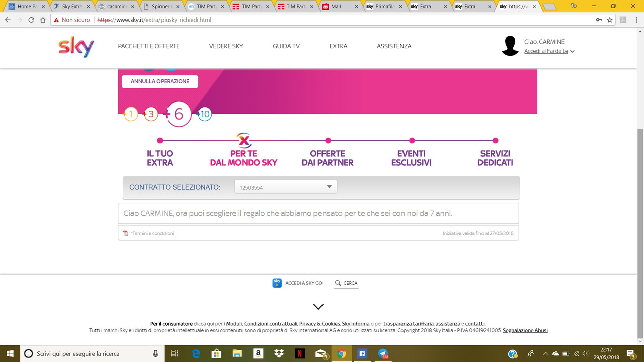Click the taskbar microphone icon
Screen dimensions: 644x362
coord(156,353)
